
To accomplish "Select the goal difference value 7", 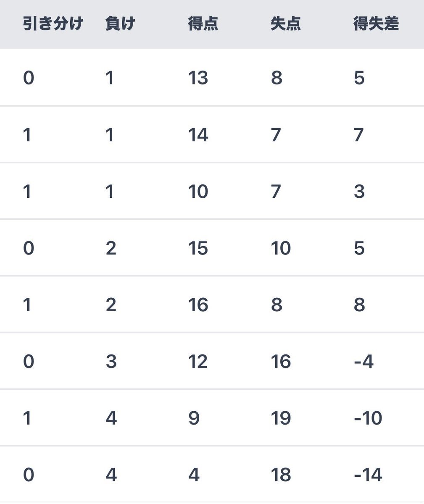I will click(359, 135).
